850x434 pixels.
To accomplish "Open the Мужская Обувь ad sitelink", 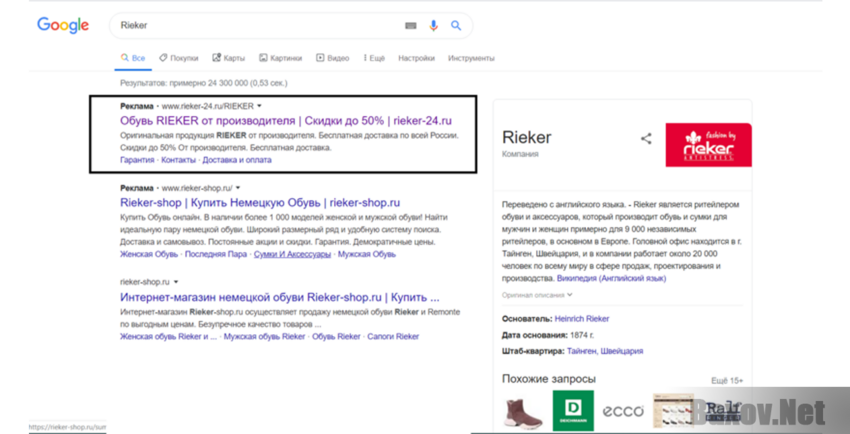I will coord(367,254).
